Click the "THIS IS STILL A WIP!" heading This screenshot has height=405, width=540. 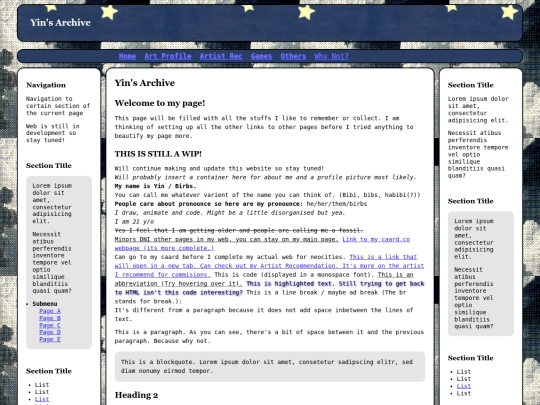click(158, 154)
